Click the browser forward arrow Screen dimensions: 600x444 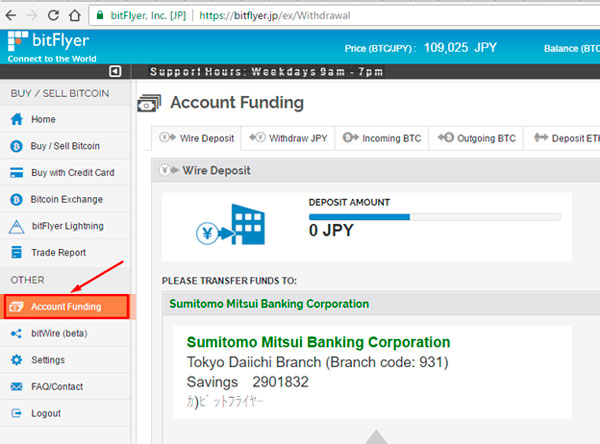32,15
